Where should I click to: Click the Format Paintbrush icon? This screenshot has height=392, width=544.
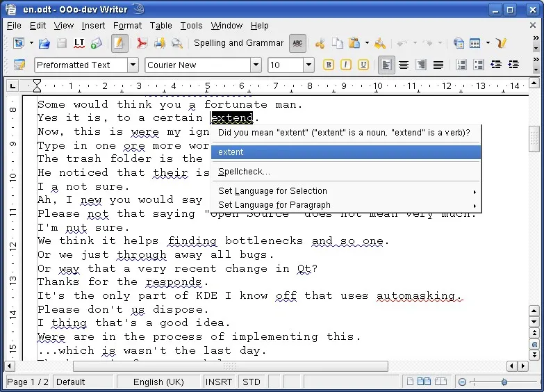pos(380,43)
